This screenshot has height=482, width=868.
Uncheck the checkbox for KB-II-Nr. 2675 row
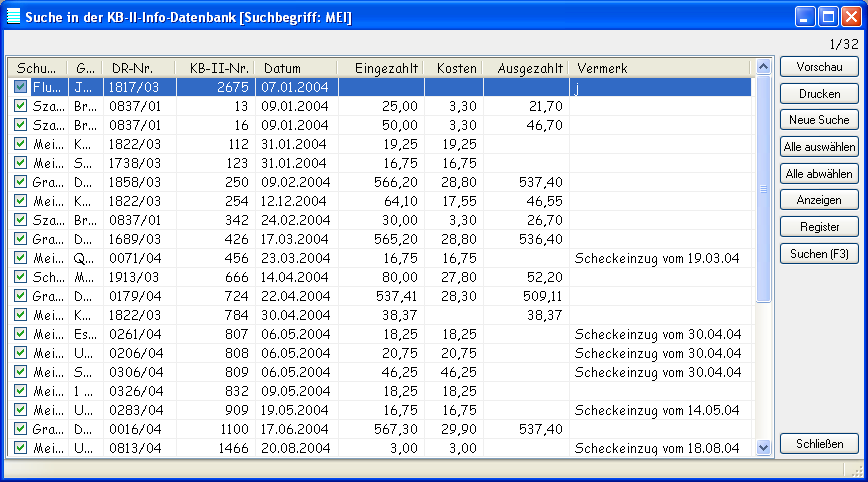21,88
